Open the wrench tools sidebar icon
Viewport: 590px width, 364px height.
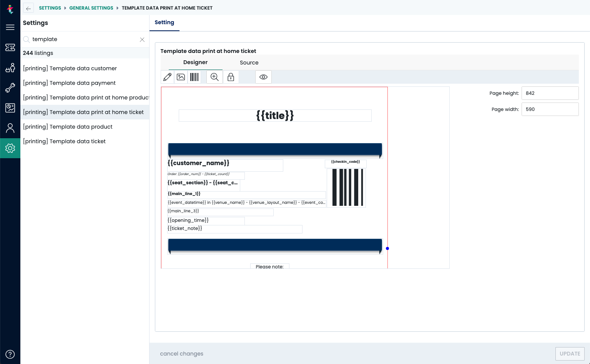click(10, 88)
